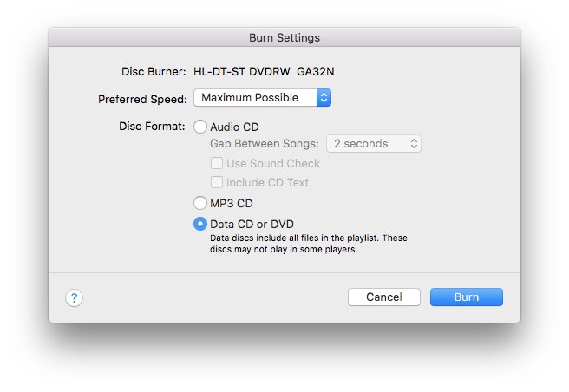This screenshot has width=569, height=392.
Task: Click the Burn Settings title bar
Action: tap(284, 37)
